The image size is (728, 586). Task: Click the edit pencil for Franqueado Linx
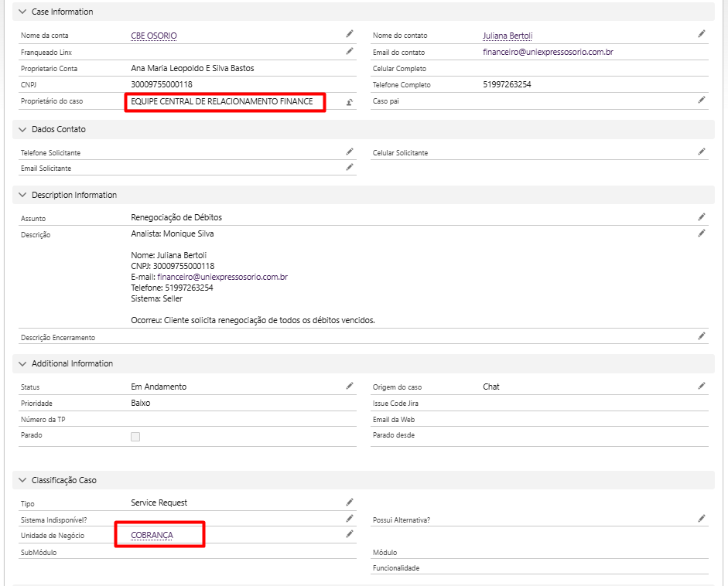pos(350,51)
